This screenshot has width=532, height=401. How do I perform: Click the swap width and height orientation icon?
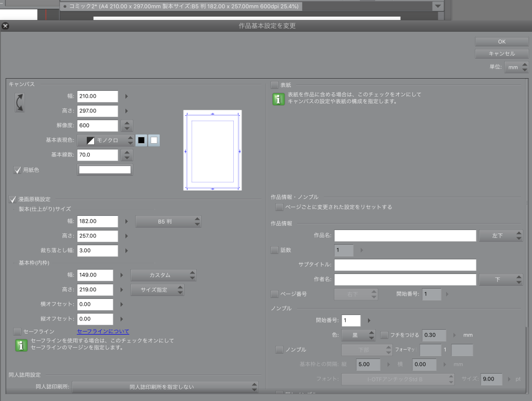point(20,103)
